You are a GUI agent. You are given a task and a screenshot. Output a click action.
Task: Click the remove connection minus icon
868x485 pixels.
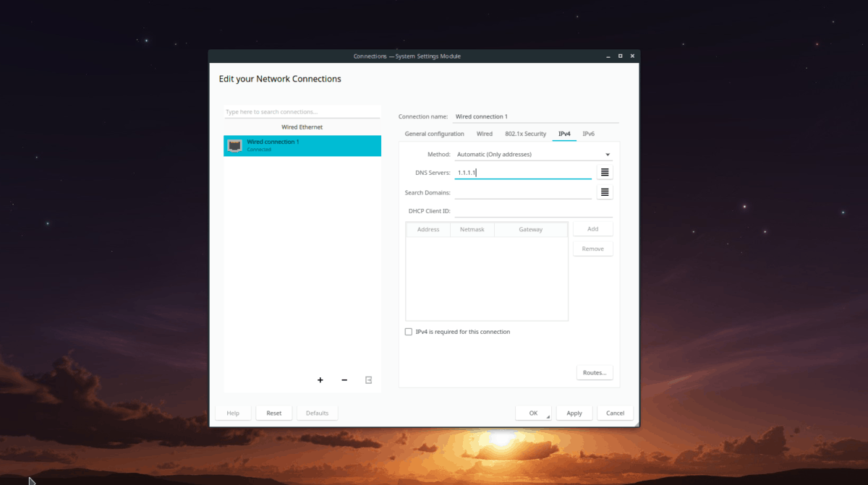pyautogui.click(x=344, y=380)
